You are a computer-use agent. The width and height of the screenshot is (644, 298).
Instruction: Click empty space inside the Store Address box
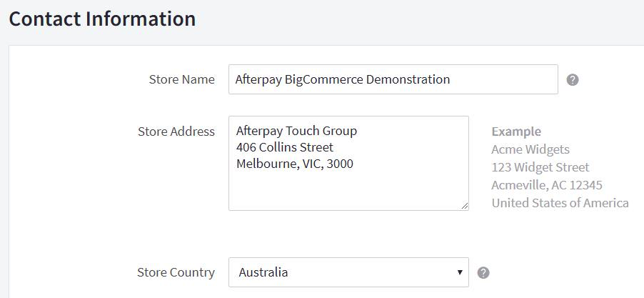point(348,189)
